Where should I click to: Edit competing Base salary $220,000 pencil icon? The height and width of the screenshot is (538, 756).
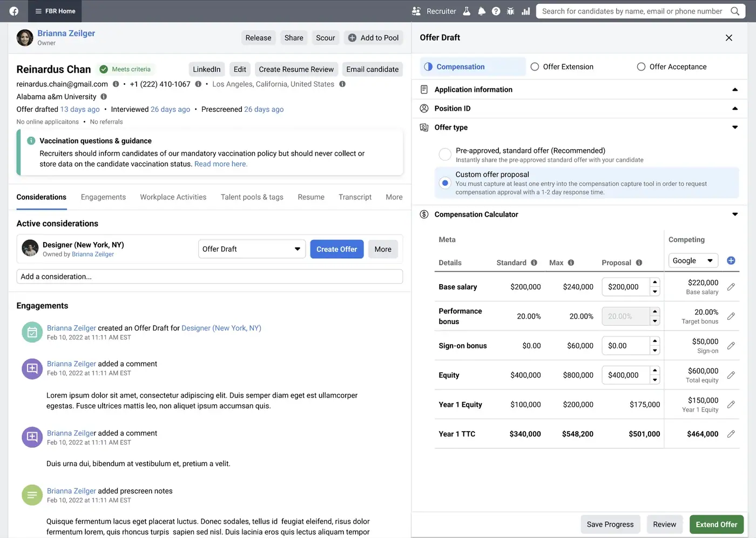(x=731, y=287)
